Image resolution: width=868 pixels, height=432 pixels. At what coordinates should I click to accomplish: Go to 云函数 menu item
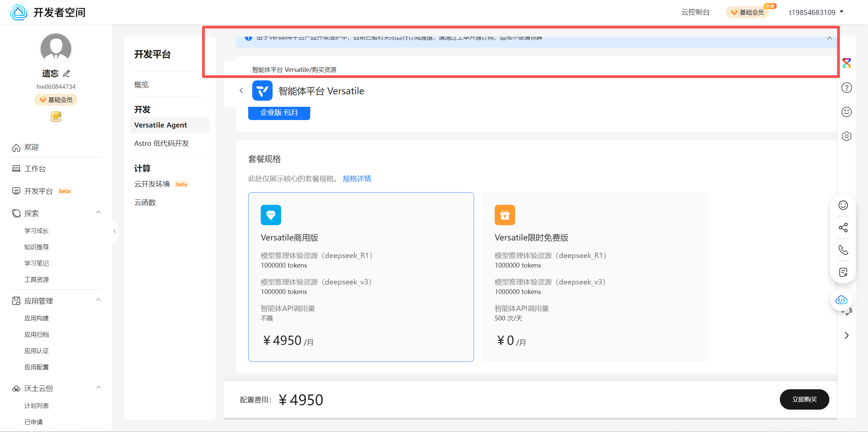[145, 202]
